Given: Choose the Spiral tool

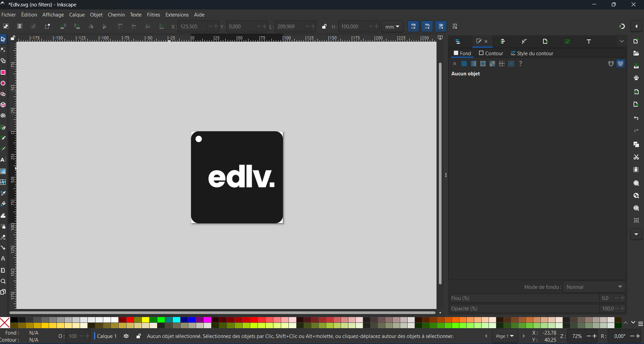Looking at the screenshot, I should click(3, 116).
